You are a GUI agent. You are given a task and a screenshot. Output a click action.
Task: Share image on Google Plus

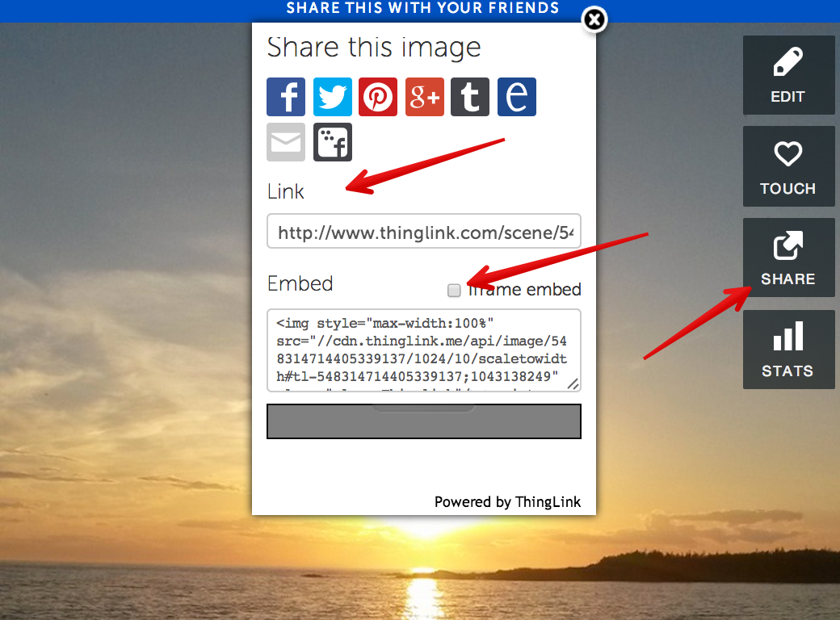[x=424, y=97]
